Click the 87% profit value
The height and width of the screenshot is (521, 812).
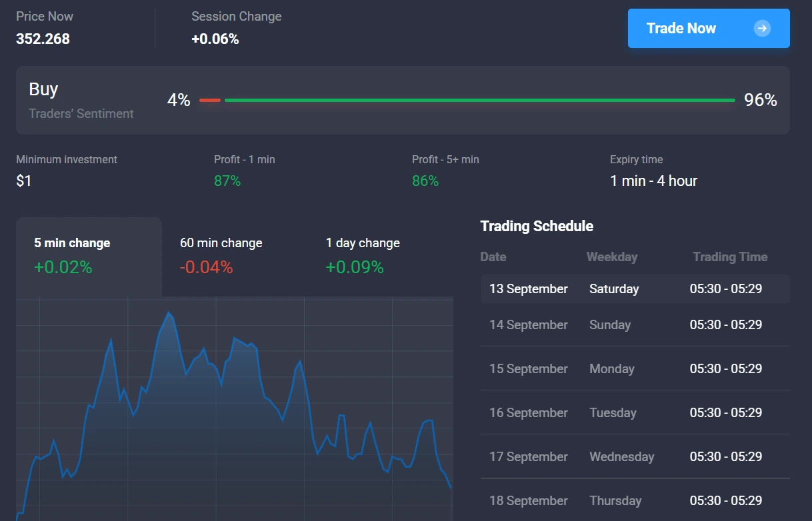click(227, 181)
